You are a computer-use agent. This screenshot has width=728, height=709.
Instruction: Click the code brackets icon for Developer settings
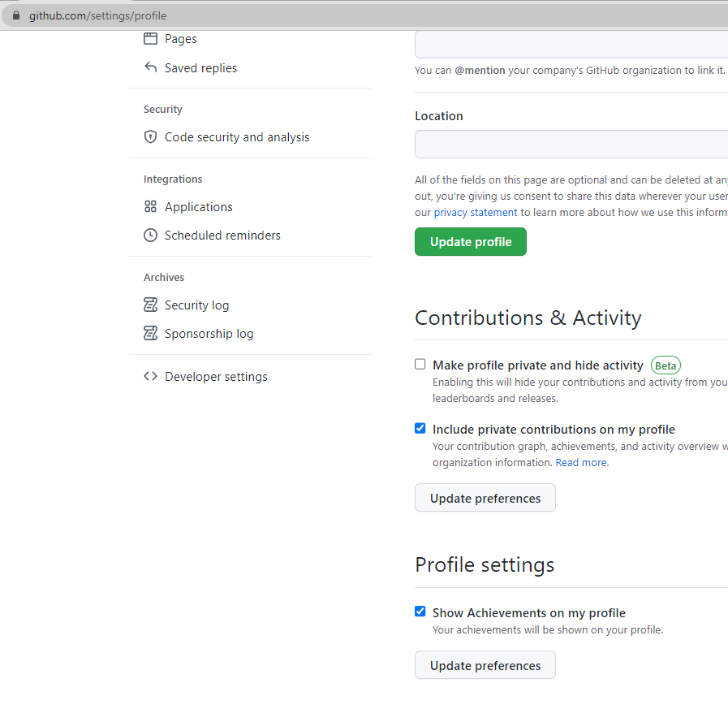point(150,376)
